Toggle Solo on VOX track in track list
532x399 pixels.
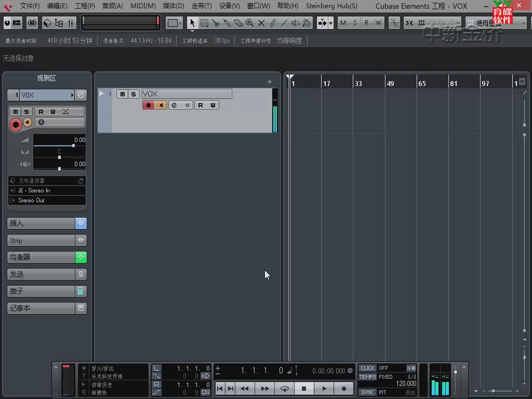pyautogui.click(x=134, y=94)
